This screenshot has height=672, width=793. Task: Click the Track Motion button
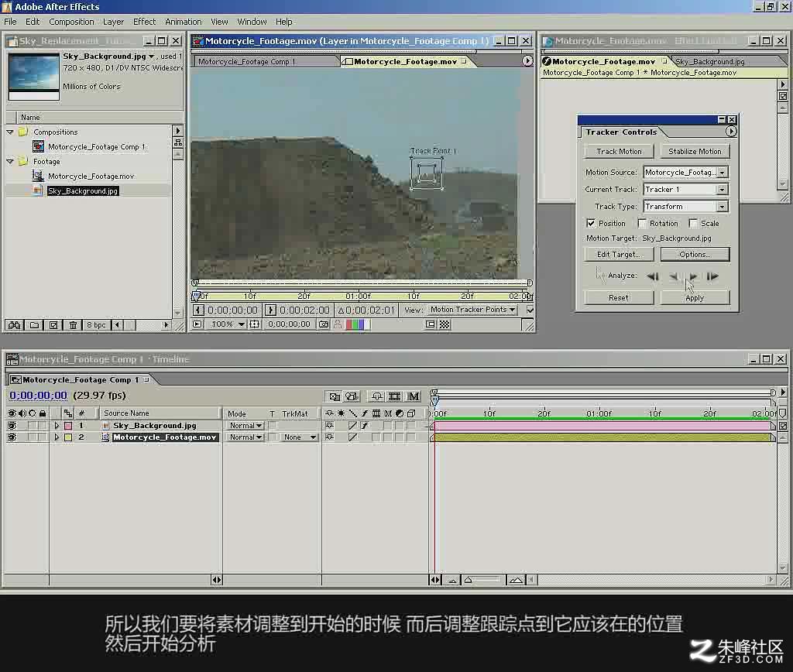point(619,151)
